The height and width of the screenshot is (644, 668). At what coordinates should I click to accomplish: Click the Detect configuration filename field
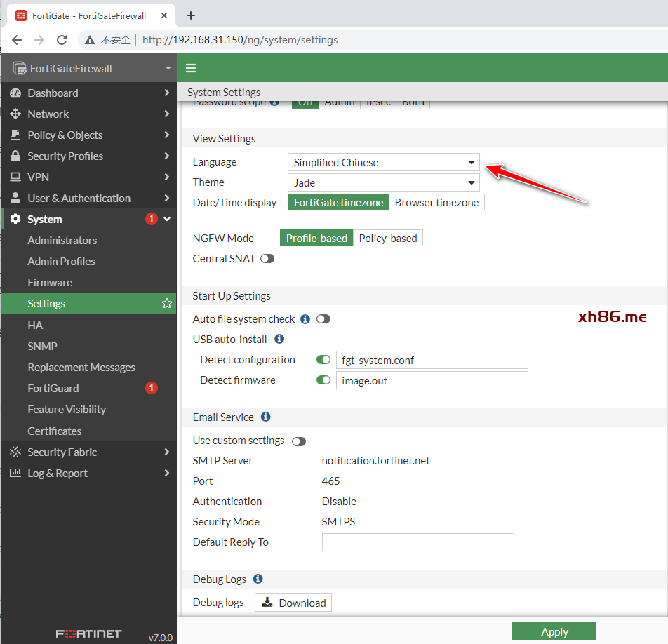[x=432, y=360]
